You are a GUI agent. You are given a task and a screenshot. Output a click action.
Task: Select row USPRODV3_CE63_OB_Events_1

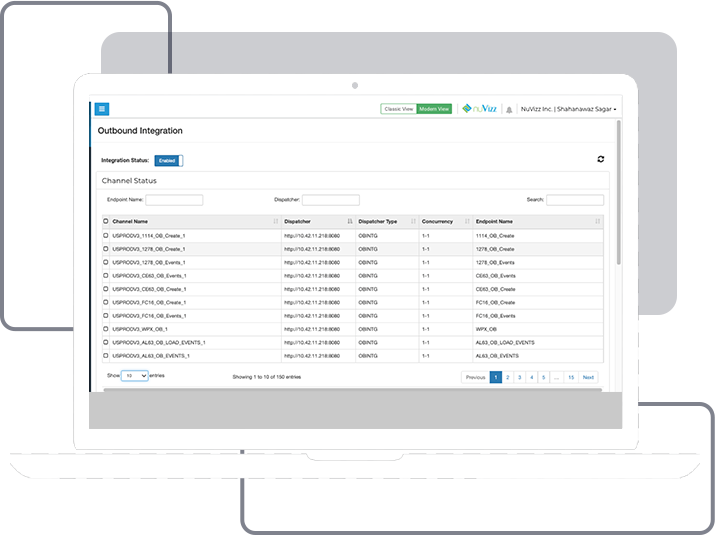tap(106, 275)
